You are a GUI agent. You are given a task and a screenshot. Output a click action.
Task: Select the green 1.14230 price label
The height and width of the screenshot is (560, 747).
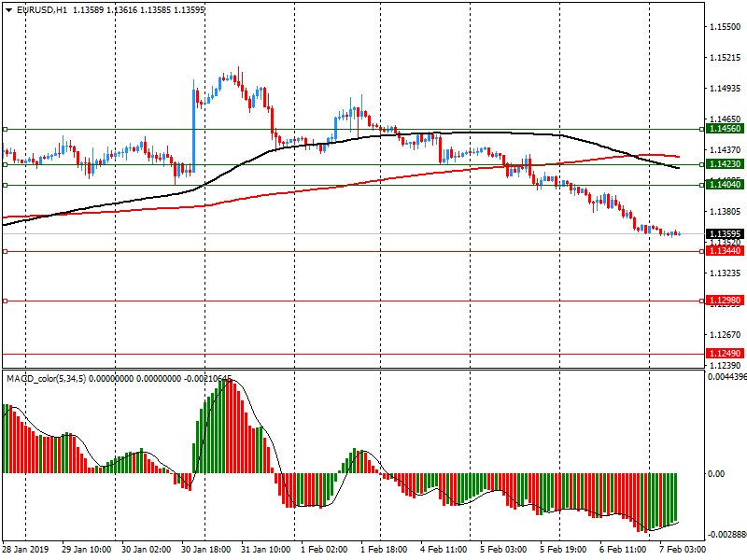(724, 164)
